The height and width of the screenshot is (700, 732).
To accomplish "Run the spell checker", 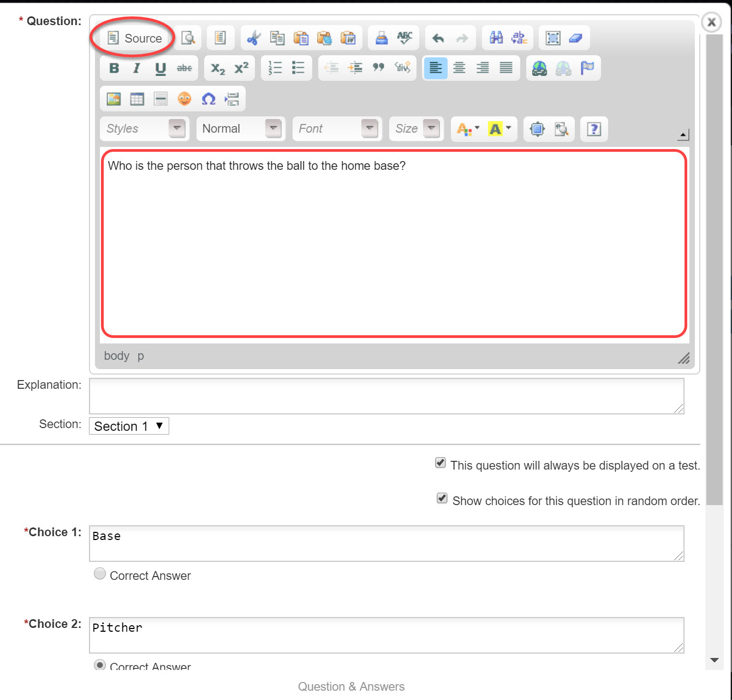I will click(x=404, y=38).
